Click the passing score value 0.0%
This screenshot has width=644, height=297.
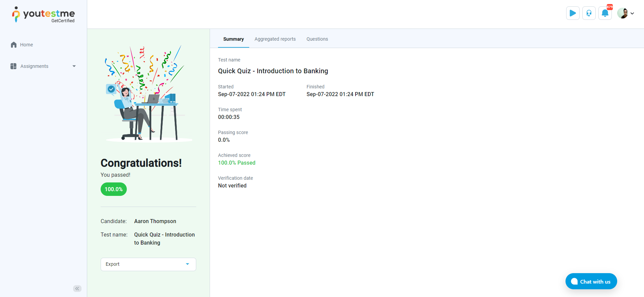click(224, 140)
